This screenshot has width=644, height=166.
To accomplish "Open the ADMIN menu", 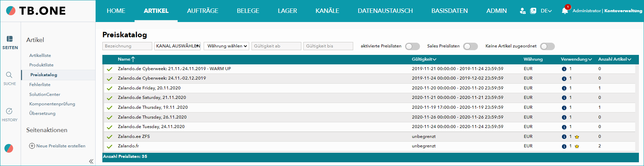I will click(497, 11).
